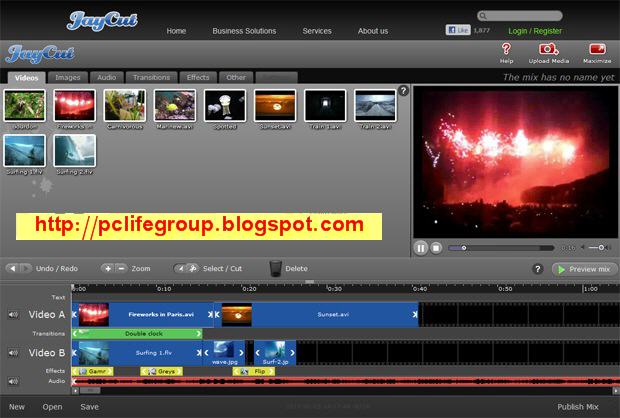This screenshot has height=418, width=620.
Task: Switch to the Audio tab
Action: (107, 78)
